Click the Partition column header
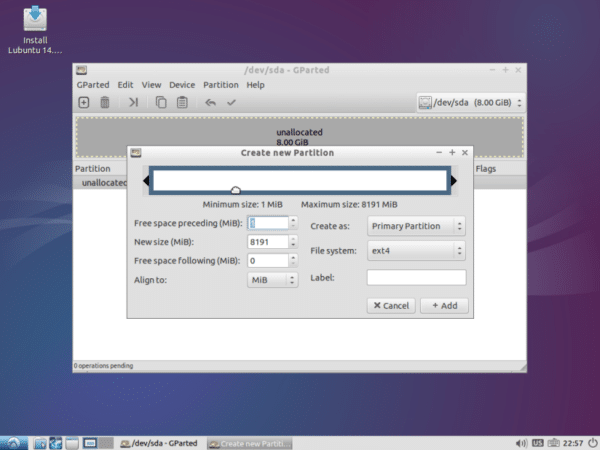This screenshot has width=600, height=450. tap(93, 169)
